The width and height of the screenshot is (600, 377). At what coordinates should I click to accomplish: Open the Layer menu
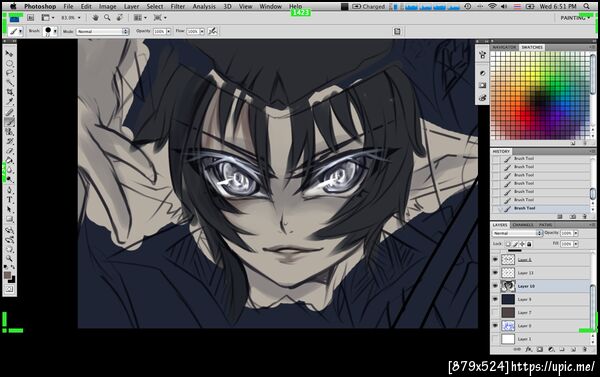click(x=131, y=6)
